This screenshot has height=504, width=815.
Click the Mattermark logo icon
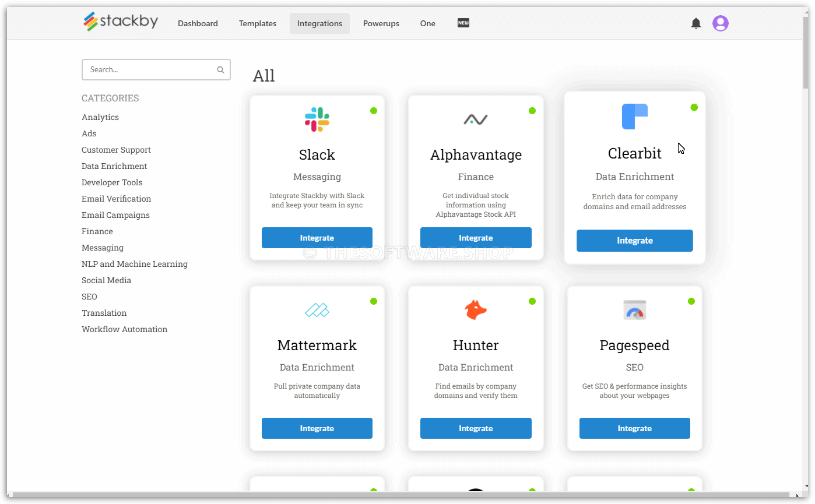point(317,310)
